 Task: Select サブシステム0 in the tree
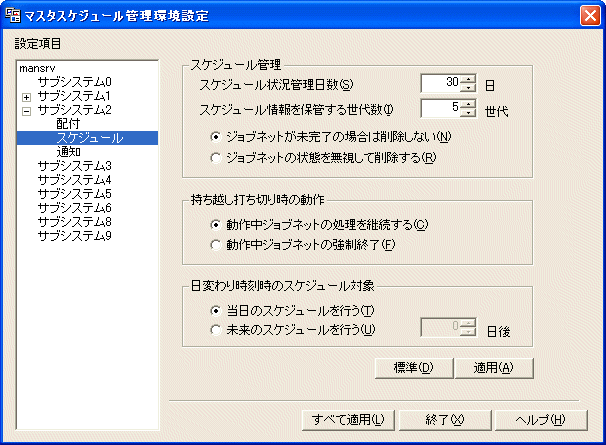(x=75, y=82)
